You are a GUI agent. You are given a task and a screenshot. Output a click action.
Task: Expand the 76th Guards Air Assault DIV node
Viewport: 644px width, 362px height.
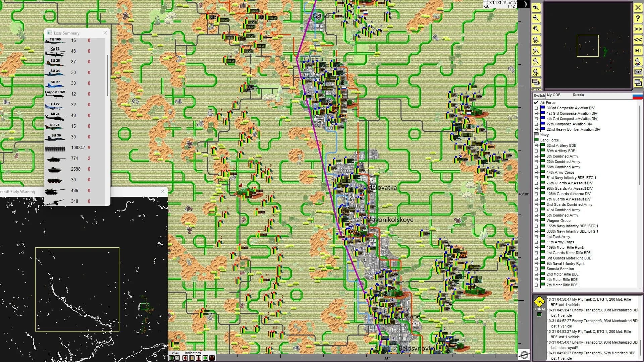point(537,183)
